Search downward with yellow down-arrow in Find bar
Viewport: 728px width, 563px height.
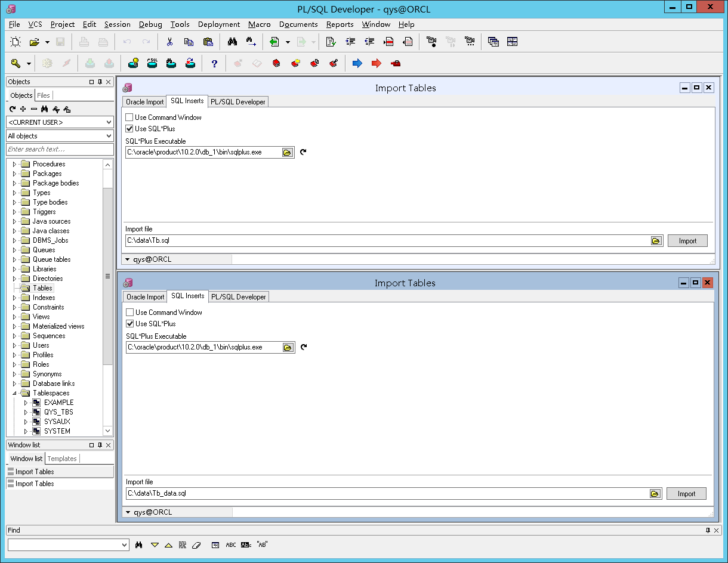155,545
